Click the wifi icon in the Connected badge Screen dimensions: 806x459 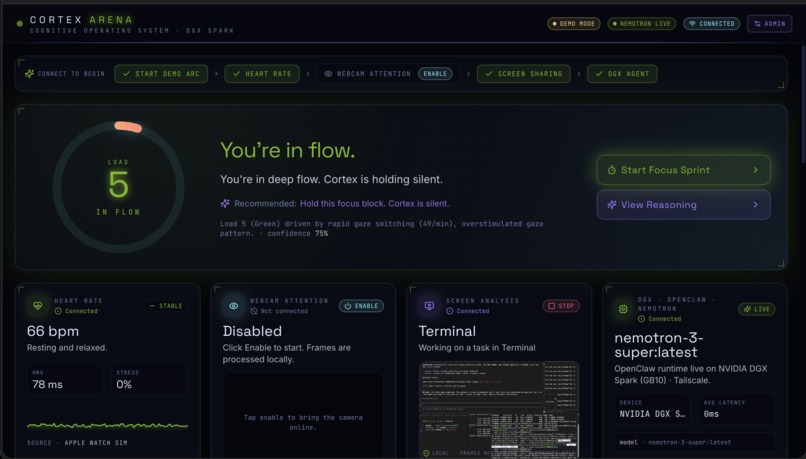tap(692, 24)
